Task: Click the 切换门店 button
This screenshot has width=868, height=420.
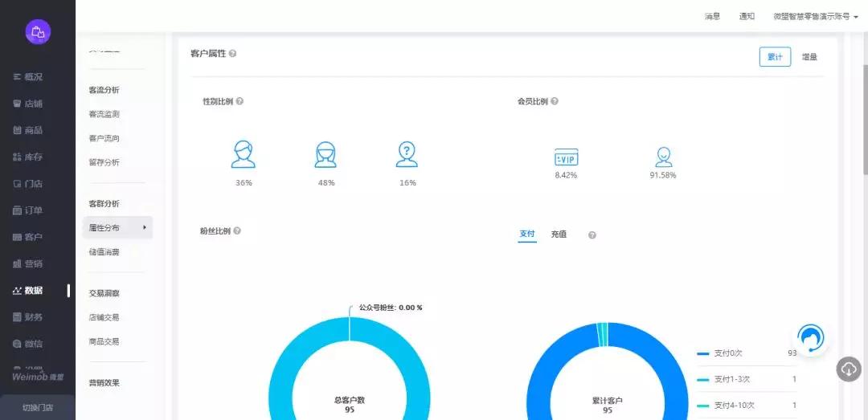Action: coord(38,408)
